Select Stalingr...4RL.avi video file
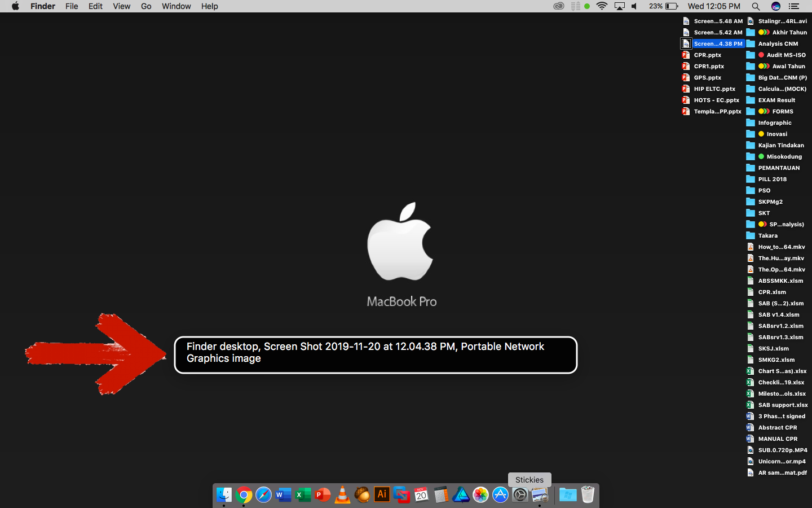This screenshot has height=508, width=812. [x=777, y=21]
